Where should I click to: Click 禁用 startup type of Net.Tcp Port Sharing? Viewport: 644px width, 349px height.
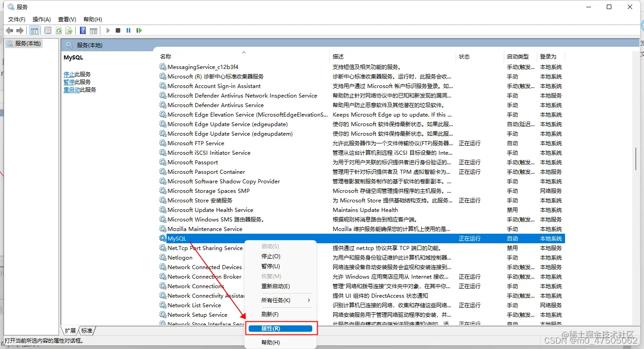tap(512, 248)
